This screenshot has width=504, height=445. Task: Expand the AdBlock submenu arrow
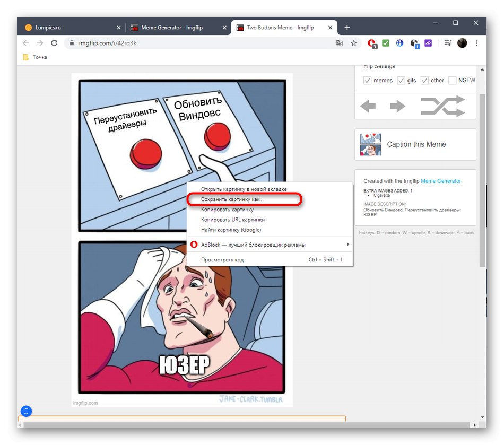348,245
